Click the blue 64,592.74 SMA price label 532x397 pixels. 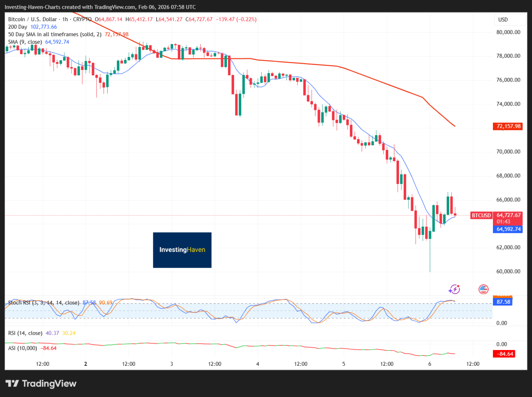[x=508, y=229]
